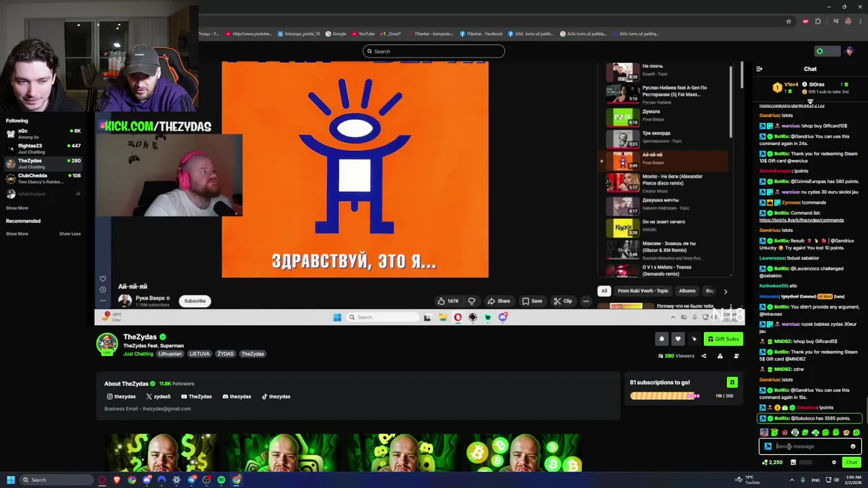This screenshot has width=868, height=488.
Task: Open chat settings gear icon
Action: pos(834,462)
